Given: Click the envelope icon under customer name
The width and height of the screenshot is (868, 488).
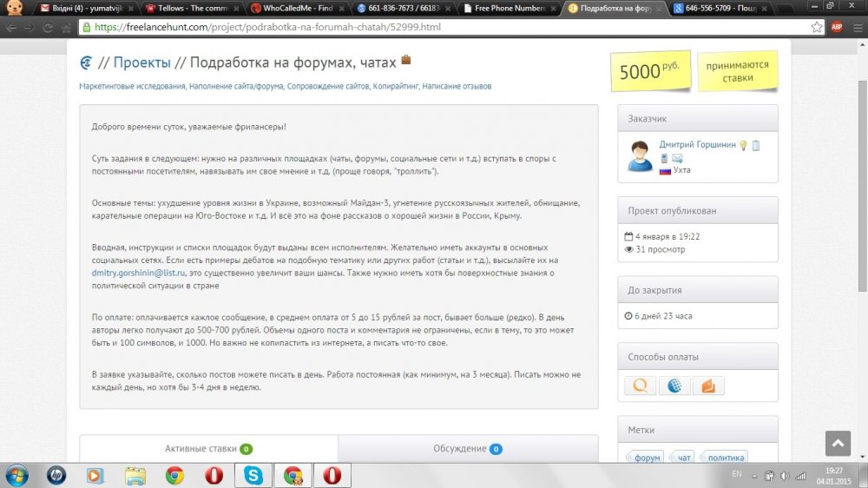Looking at the screenshot, I should pyautogui.click(x=677, y=158).
